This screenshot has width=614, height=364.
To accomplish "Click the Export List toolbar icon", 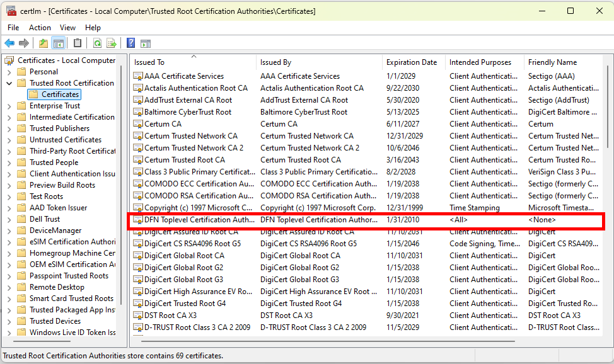I will [112, 43].
